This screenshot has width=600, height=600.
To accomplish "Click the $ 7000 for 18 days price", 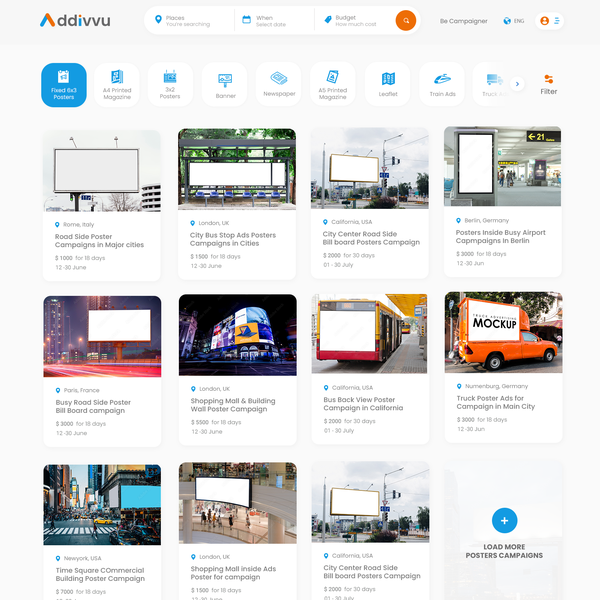I will pyautogui.click(x=80, y=592).
